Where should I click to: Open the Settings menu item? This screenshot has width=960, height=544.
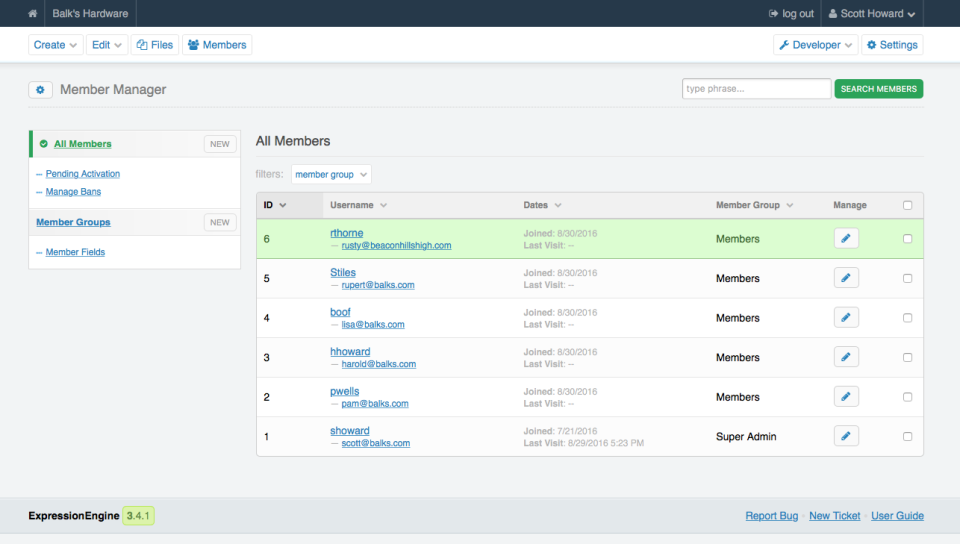click(891, 45)
